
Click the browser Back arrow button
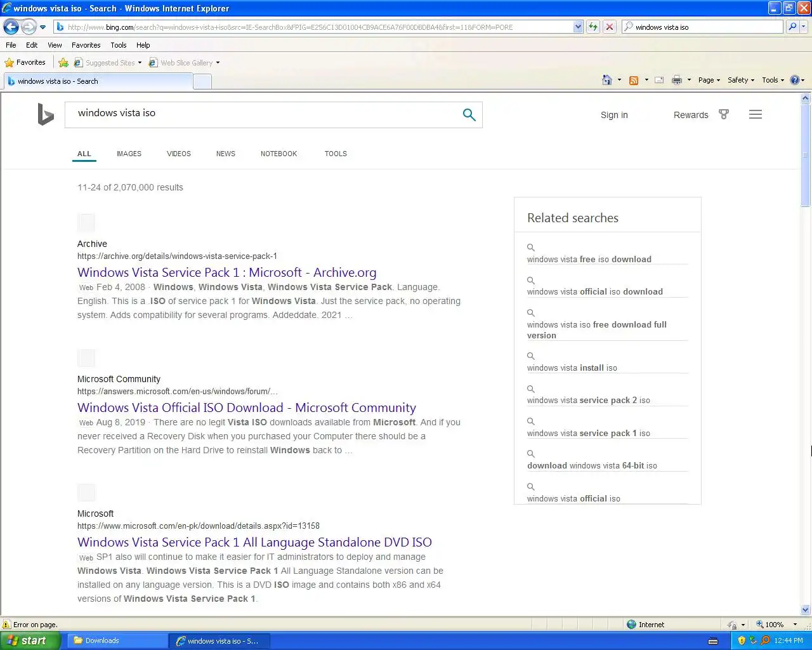[11, 27]
